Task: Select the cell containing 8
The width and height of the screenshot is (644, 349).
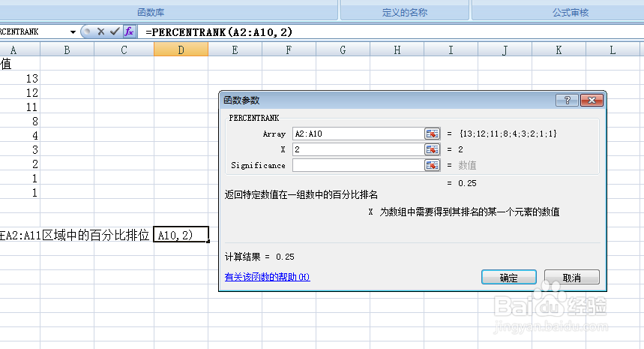Action: point(19,121)
